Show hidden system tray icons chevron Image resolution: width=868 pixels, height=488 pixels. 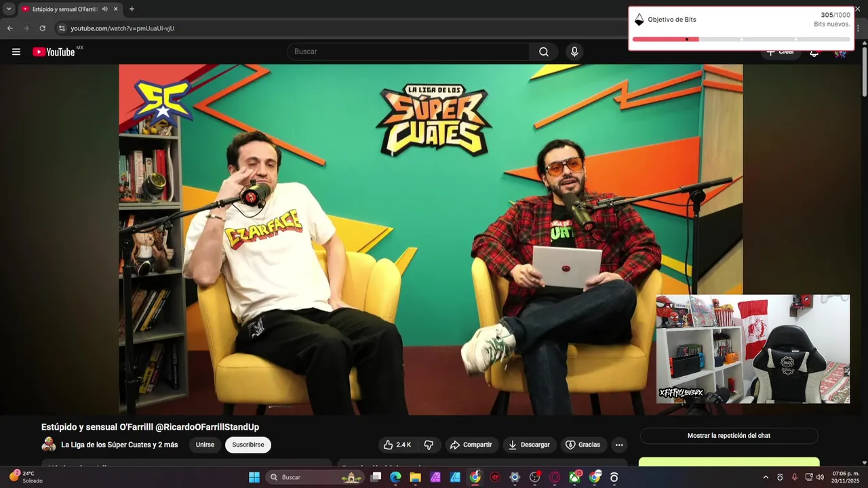pyautogui.click(x=766, y=477)
